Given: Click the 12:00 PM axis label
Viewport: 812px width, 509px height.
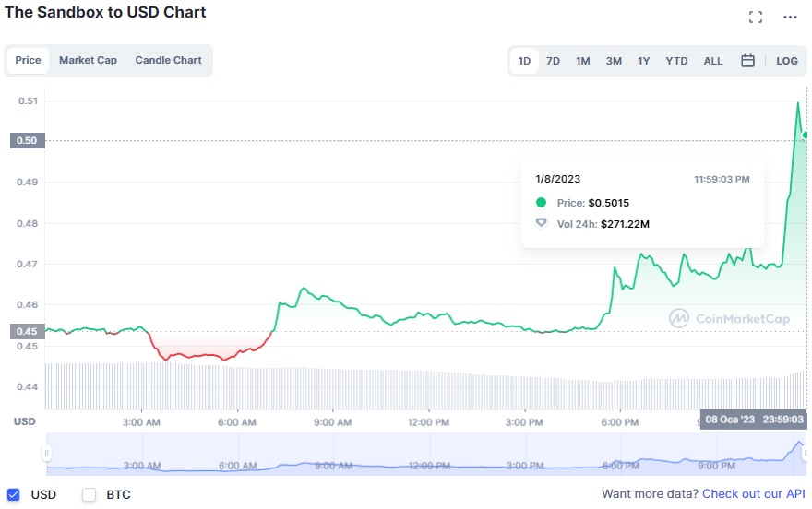Looking at the screenshot, I should (428, 422).
